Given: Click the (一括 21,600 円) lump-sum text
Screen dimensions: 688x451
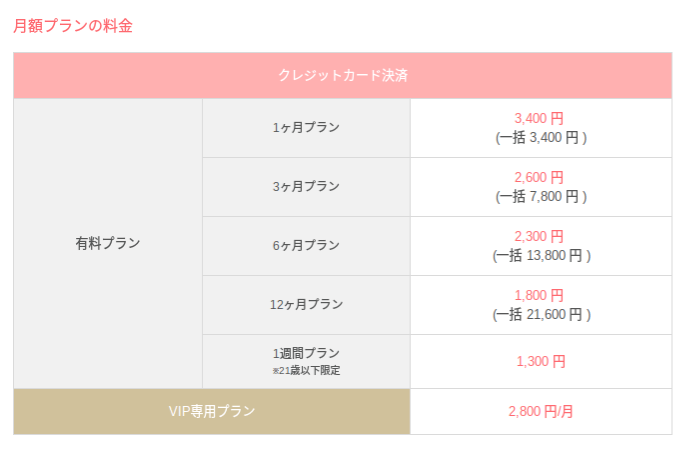Looking at the screenshot, I should pyautogui.click(x=541, y=315).
